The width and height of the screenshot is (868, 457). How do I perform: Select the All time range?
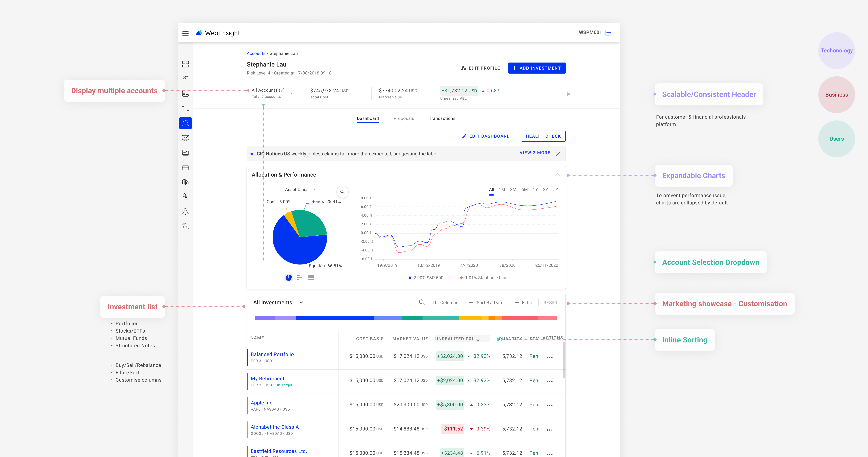click(x=491, y=190)
